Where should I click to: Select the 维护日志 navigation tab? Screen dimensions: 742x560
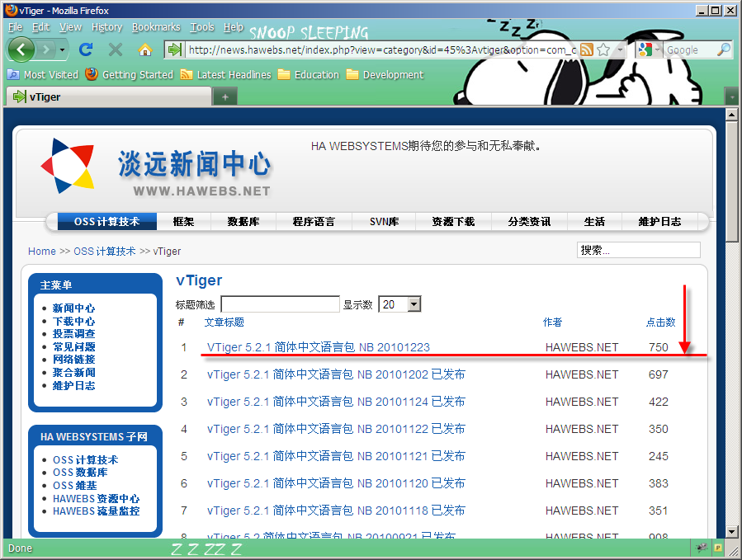(659, 221)
